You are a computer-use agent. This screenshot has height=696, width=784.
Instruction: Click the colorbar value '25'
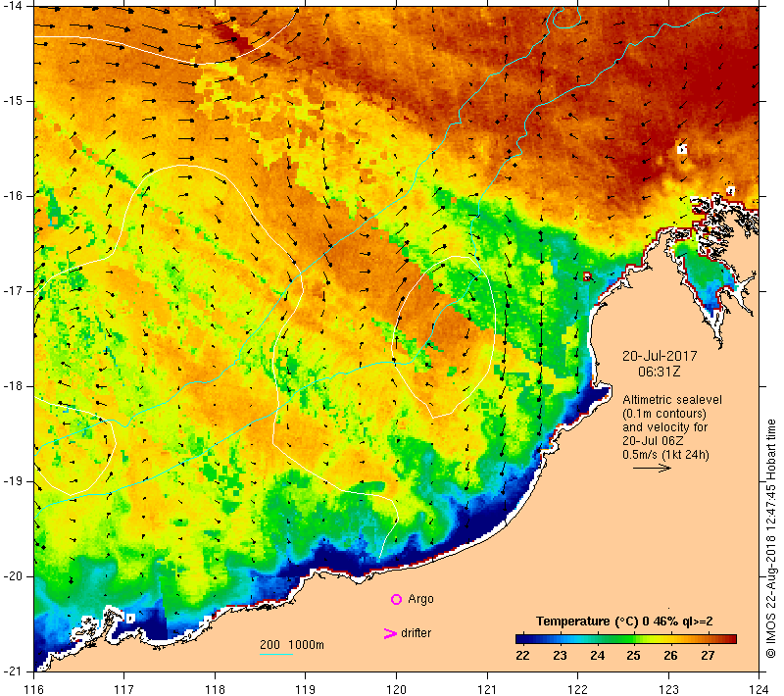(633, 656)
